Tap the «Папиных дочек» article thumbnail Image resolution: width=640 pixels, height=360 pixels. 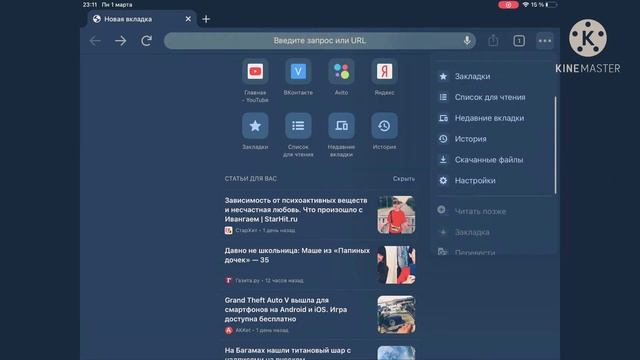(x=396, y=265)
